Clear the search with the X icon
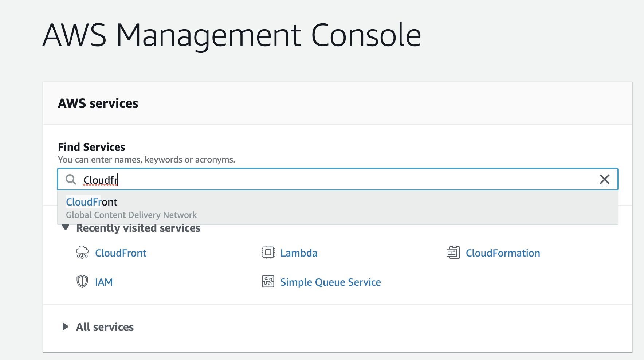Screen dimensions: 644x360 point(605,179)
